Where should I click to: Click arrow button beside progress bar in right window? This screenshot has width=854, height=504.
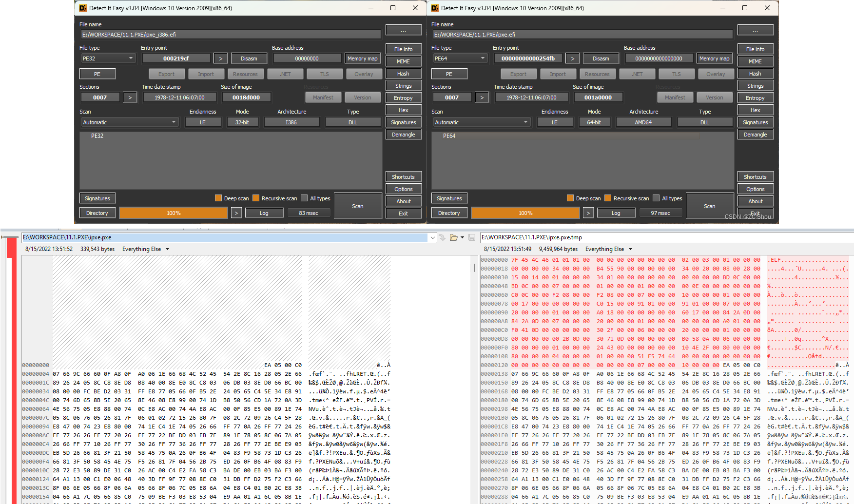(588, 213)
